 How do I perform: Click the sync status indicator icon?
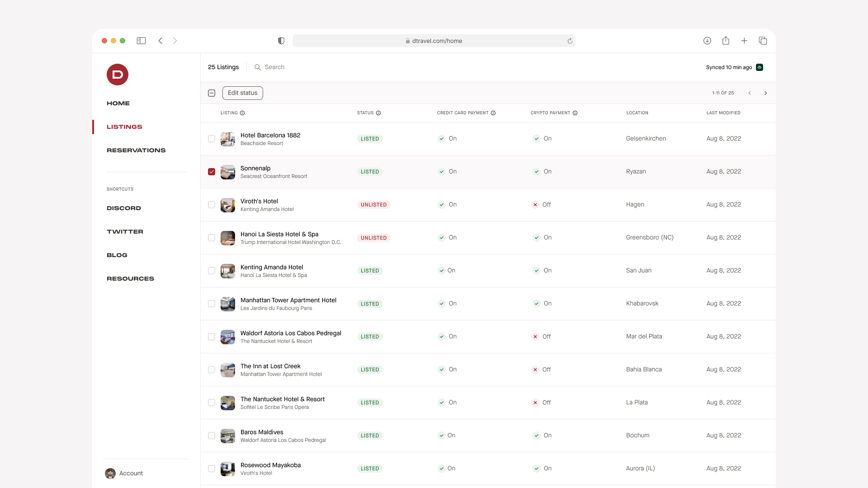[x=760, y=67]
